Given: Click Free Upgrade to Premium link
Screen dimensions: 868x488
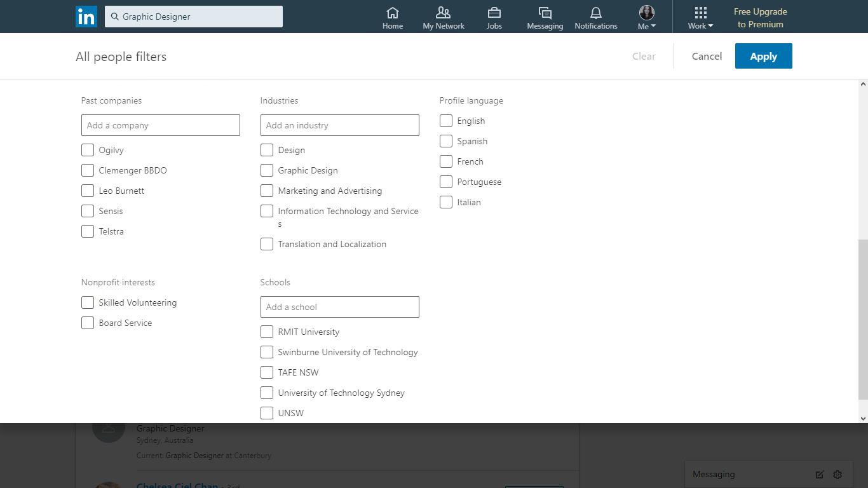Looking at the screenshot, I should coord(761,18).
